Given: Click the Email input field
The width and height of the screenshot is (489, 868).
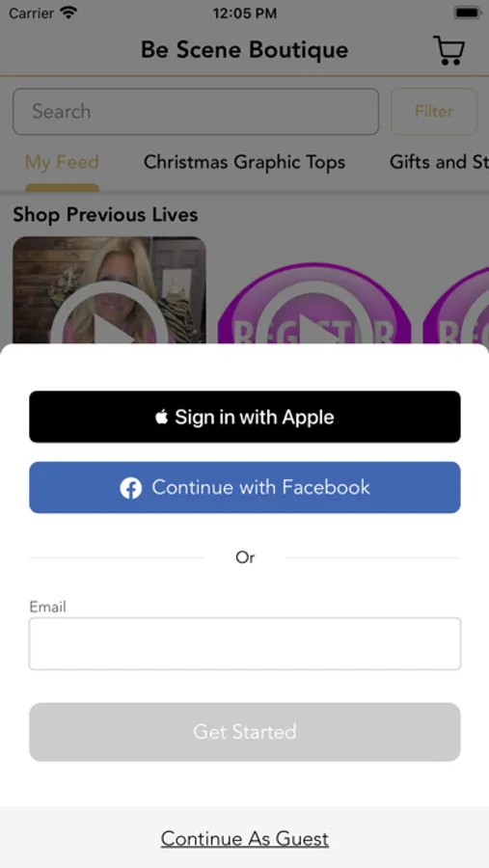Looking at the screenshot, I should [245, 644].
